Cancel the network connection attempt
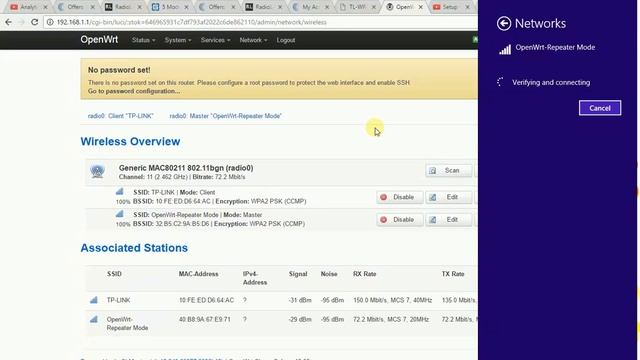This screenshot has width=640, height=360. coord(600,108)
